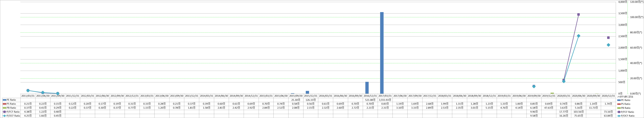Click the 2012/06/30 date column header
Image resolution: width=644 pixels, height=118 pixels.
tap(102, 96)
